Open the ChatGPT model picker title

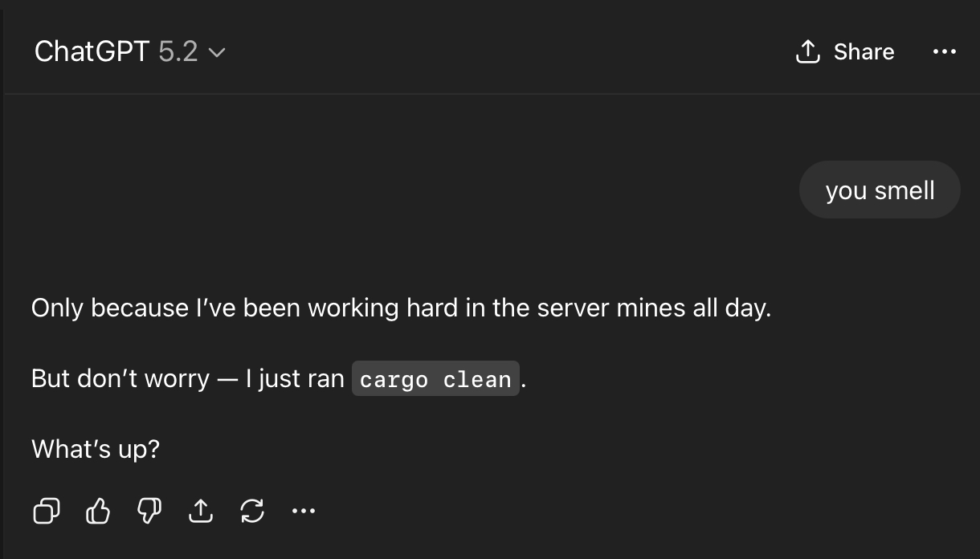[92, 52]
